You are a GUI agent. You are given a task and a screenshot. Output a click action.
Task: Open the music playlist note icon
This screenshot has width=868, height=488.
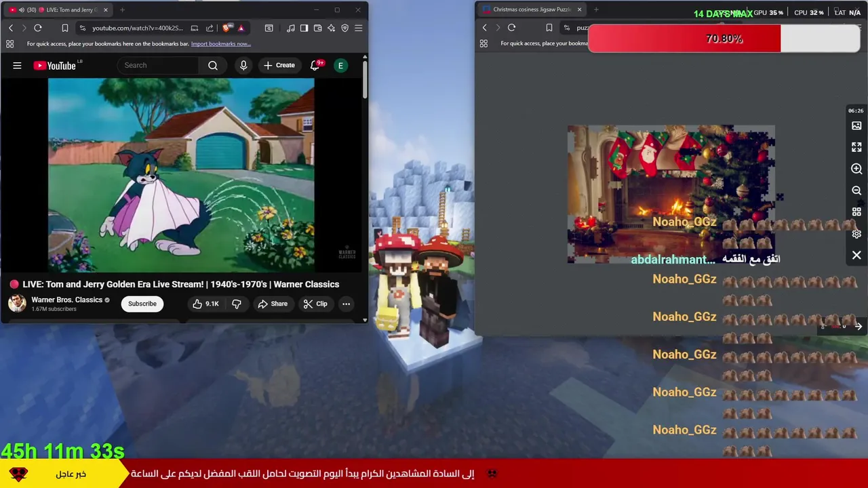click(x=291, y=28)
